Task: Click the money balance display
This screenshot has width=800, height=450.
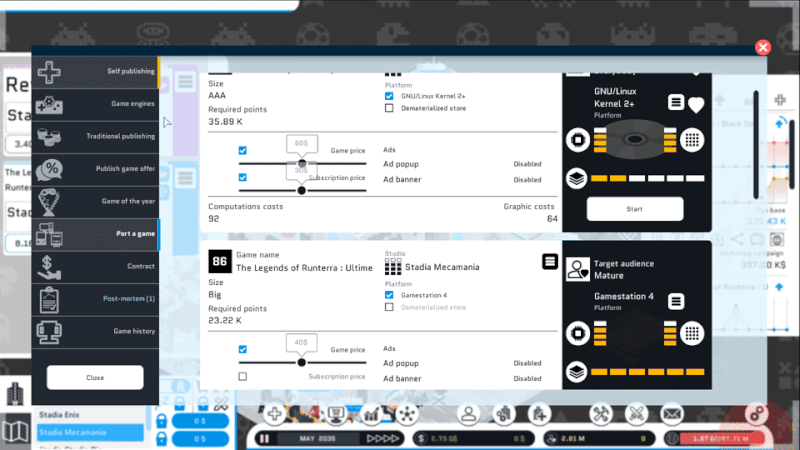Action: [473, 438]
